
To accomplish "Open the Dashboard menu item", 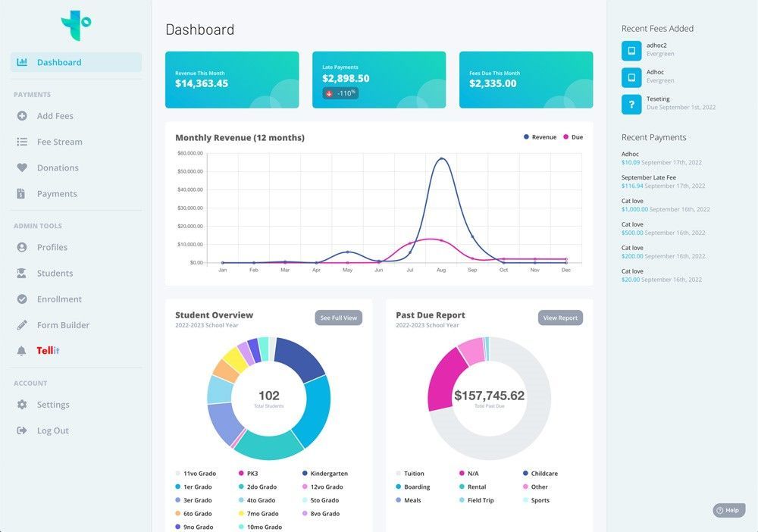I will [76, 62].
